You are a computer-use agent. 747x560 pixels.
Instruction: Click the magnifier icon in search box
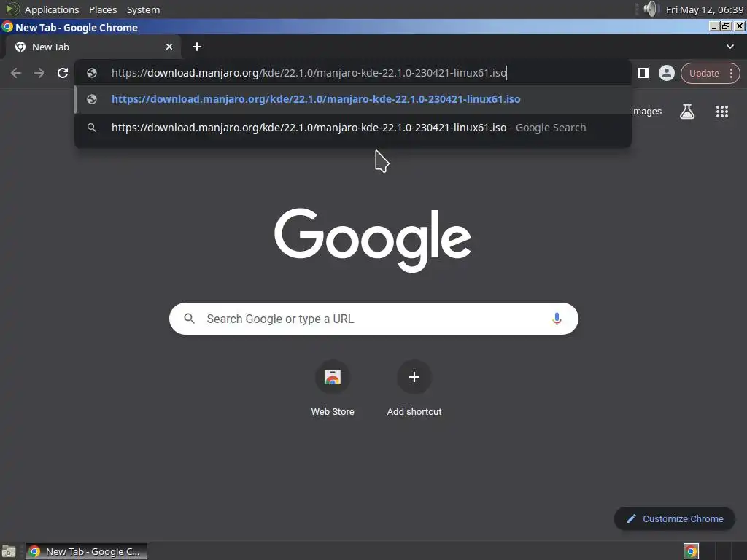coord(189,319)
